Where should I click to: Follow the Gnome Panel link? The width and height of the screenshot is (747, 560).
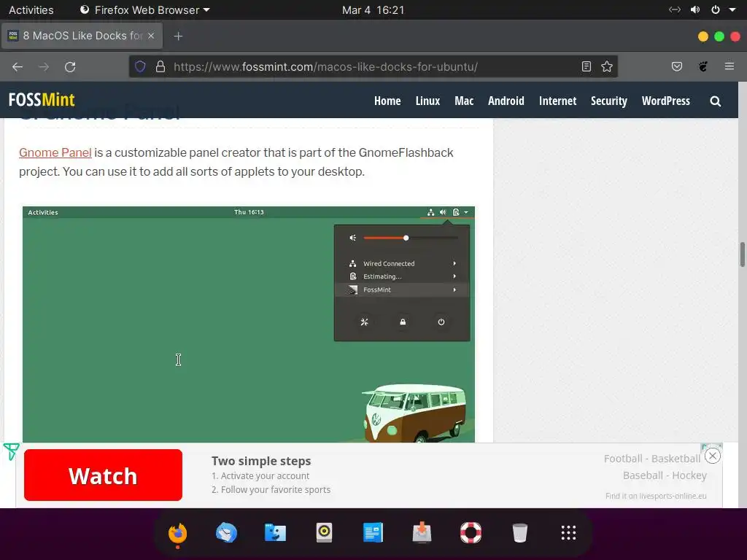coord(55,152)
